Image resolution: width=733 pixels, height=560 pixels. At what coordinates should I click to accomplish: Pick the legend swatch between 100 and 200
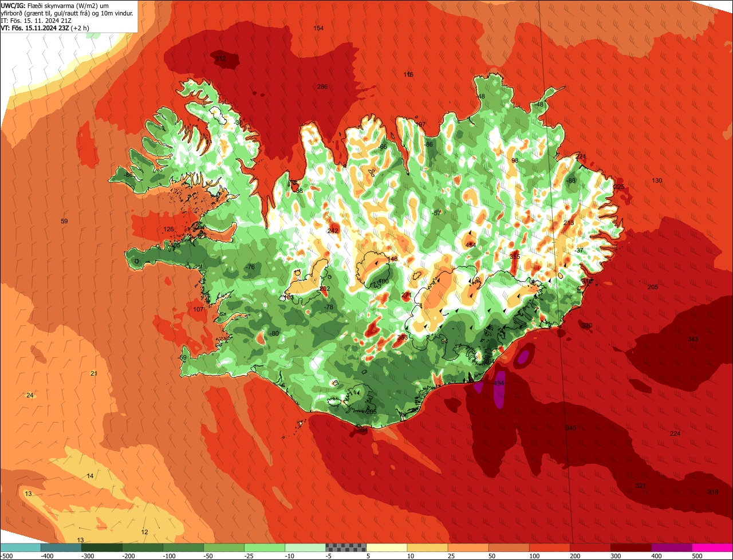click(550, 547)
